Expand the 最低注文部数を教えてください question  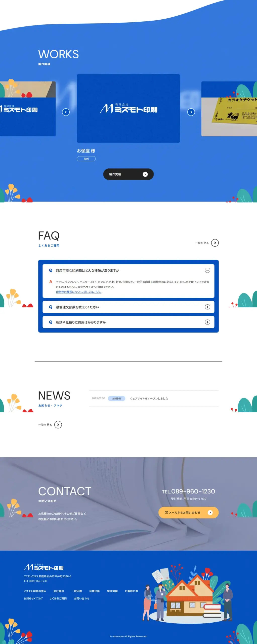(x=207, y=307)
